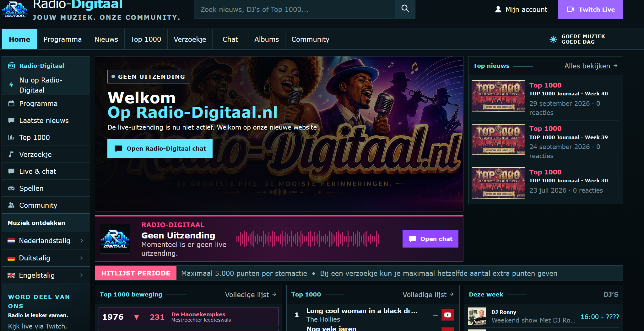Expand Engelstalig with chevron arrow
This screenshot has height=331, width=644.
click(82, 275)
